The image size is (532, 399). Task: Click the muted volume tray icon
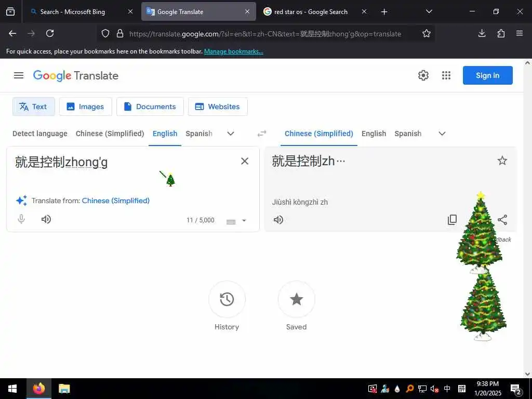(435, 389)
